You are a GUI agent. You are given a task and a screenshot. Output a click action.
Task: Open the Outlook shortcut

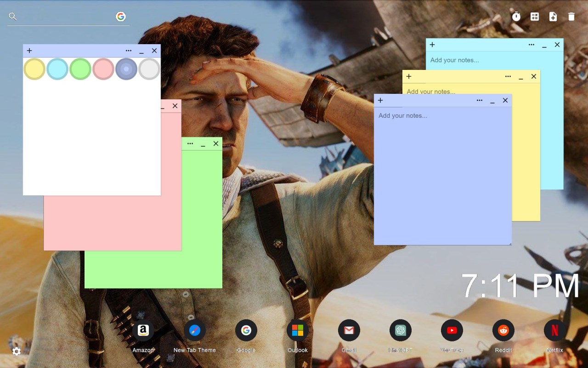pyautogui.click(x=298, y=330)
